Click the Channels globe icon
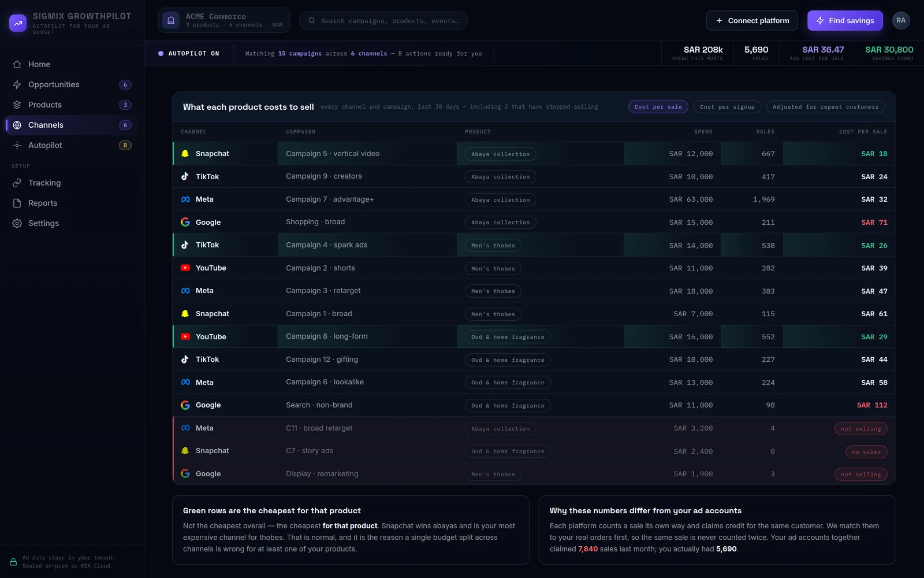Image resolution: width=924 pixels, height=578 pixels. (x=17, y=125)
